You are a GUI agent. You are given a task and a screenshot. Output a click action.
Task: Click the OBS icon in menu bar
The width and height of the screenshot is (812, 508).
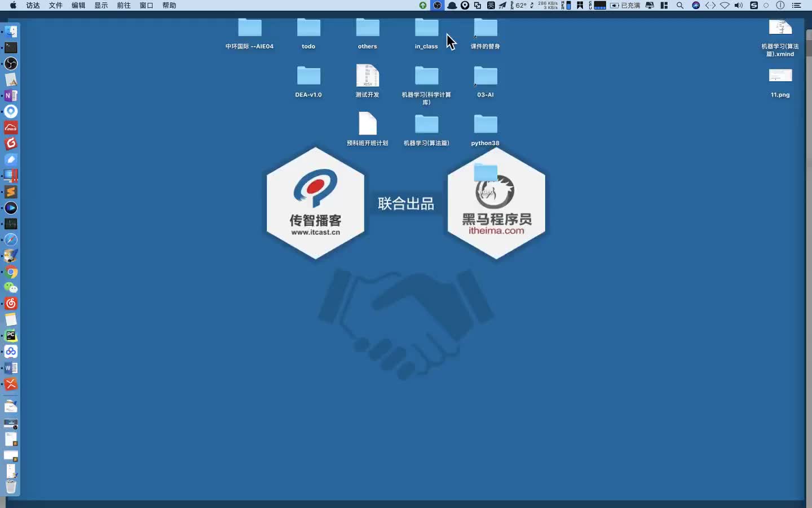[437, 5]
